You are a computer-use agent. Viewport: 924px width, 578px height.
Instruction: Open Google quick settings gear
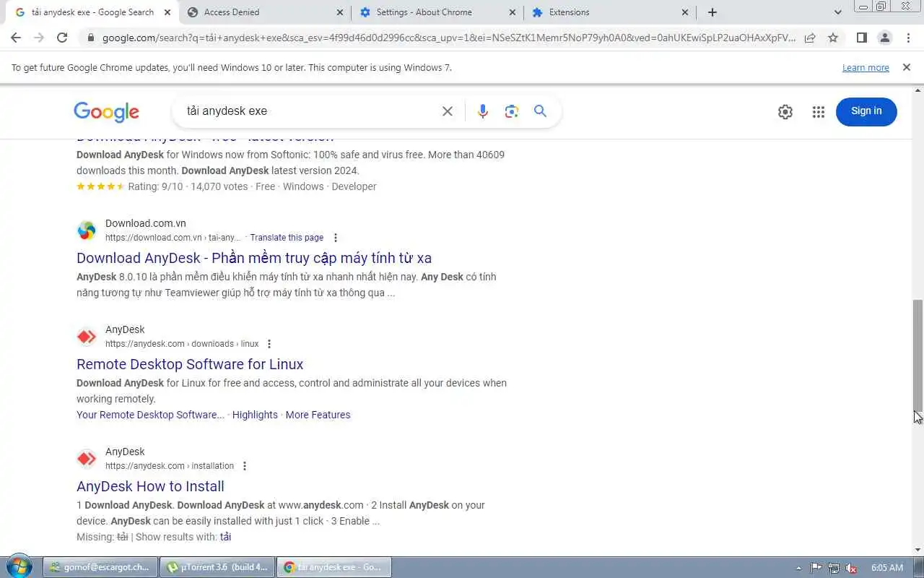785,111
